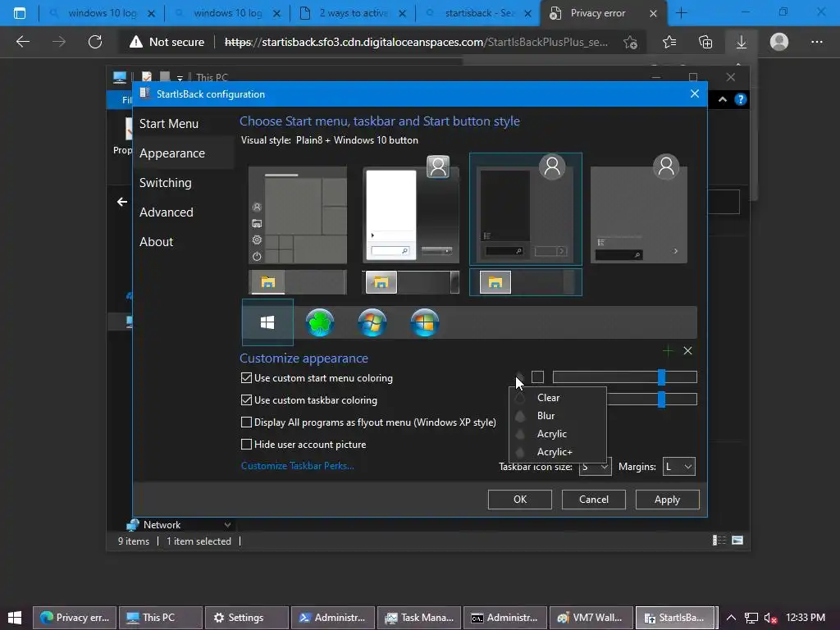The image size is (840, 630).
Task: Pick the first flat taskbar style preview
Action: point(298,282)
